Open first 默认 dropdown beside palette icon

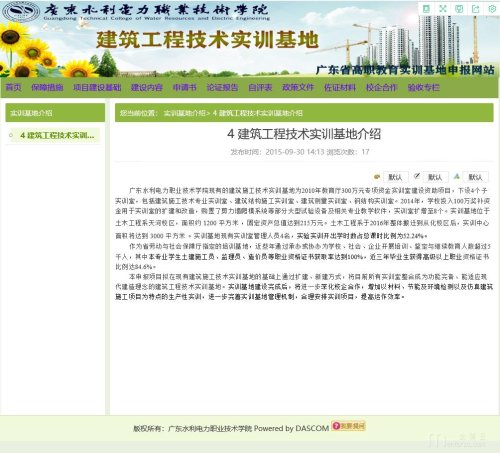[396, 177]
